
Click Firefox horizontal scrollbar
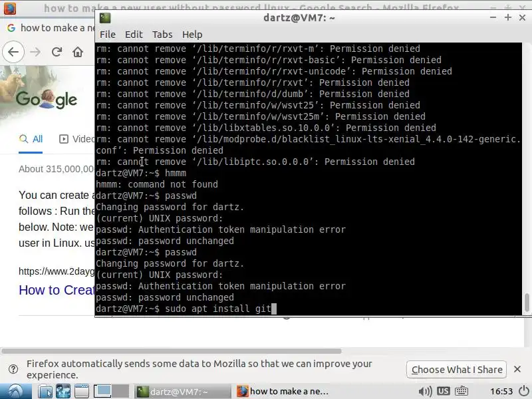(x=171, y=351)
